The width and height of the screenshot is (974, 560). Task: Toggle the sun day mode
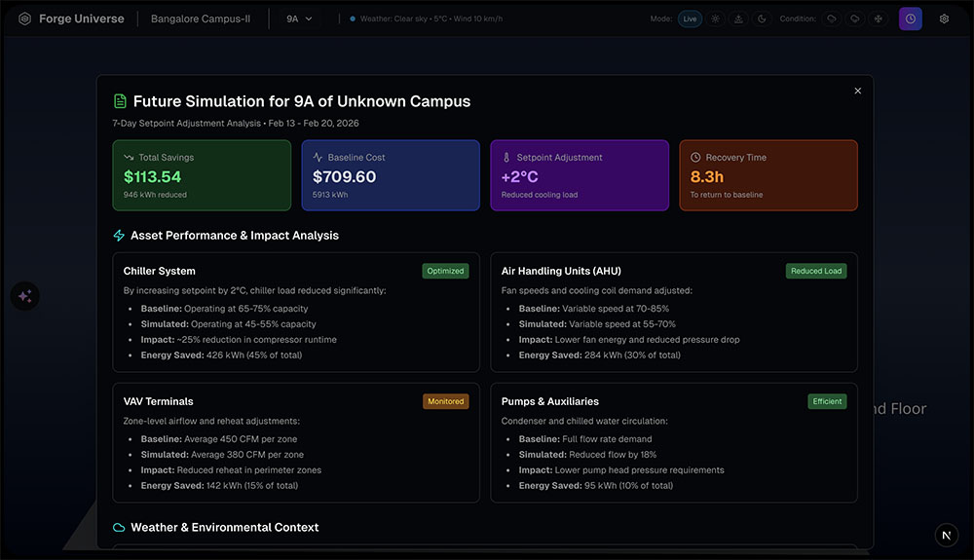click(716, 19)
